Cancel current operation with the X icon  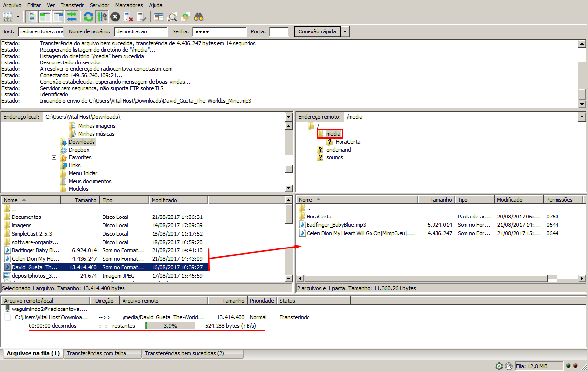pyautogui.click(x=115, y=17)
